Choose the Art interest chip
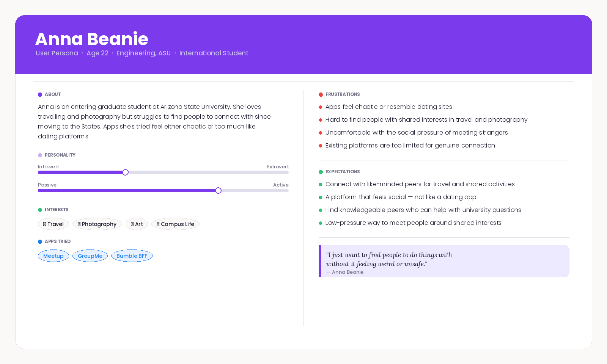This screenshot has height=364, width=607. (x=137, y=224)
